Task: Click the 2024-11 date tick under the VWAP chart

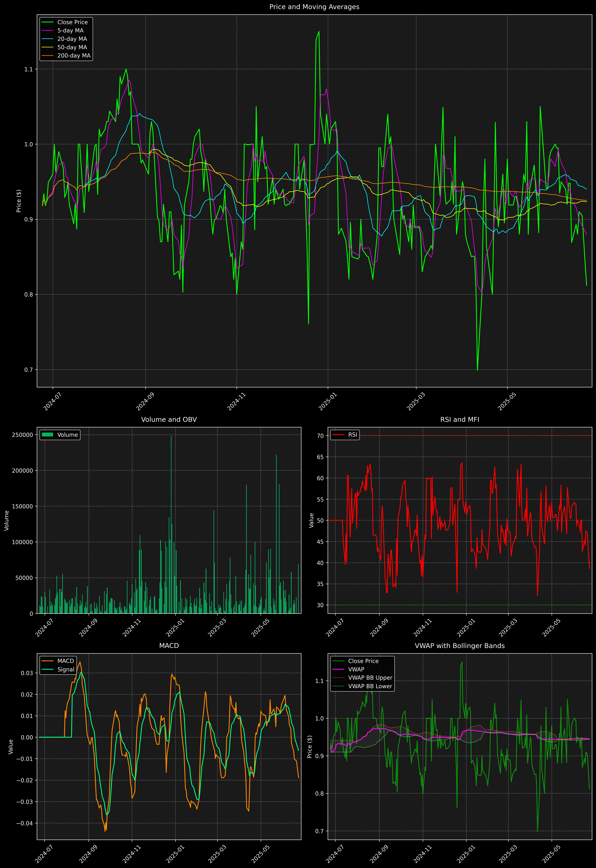Action: (x=422, y=854)
